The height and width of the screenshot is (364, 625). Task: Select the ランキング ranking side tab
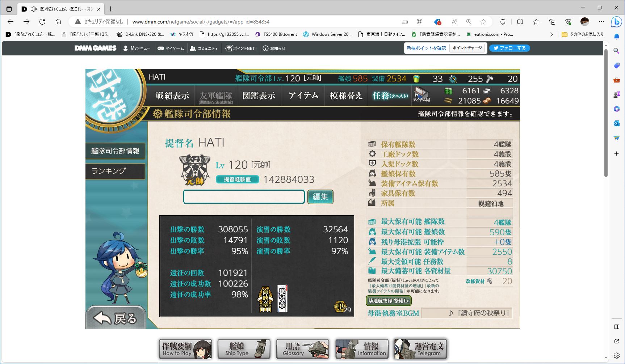115,171
